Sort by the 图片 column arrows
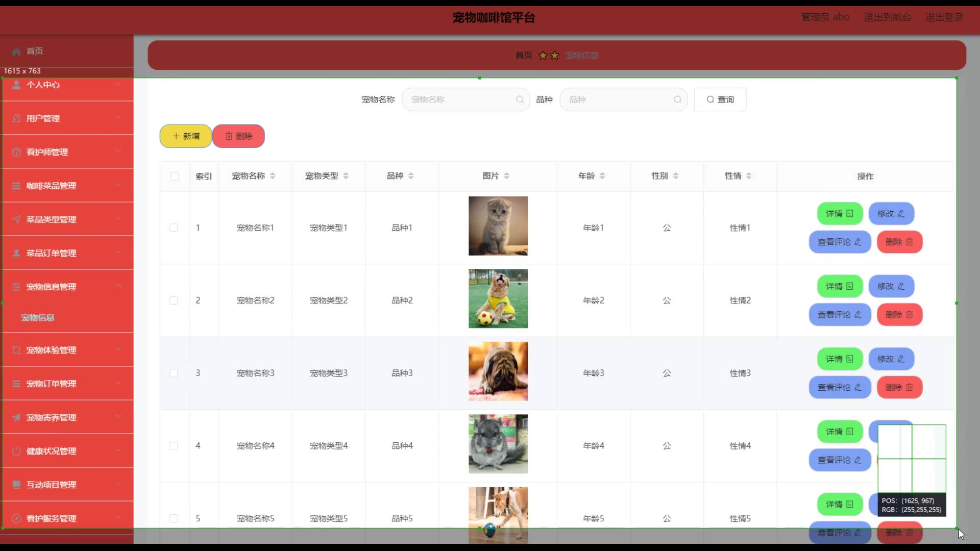The width and height of the screenshot is (980, 551). pos(506,176)
